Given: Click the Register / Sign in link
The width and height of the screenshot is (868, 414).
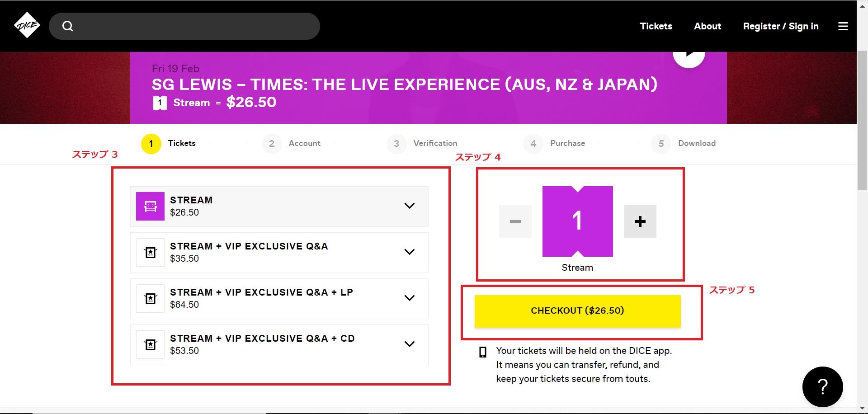Looking at the screenshot, I should [x=781, y=26].
